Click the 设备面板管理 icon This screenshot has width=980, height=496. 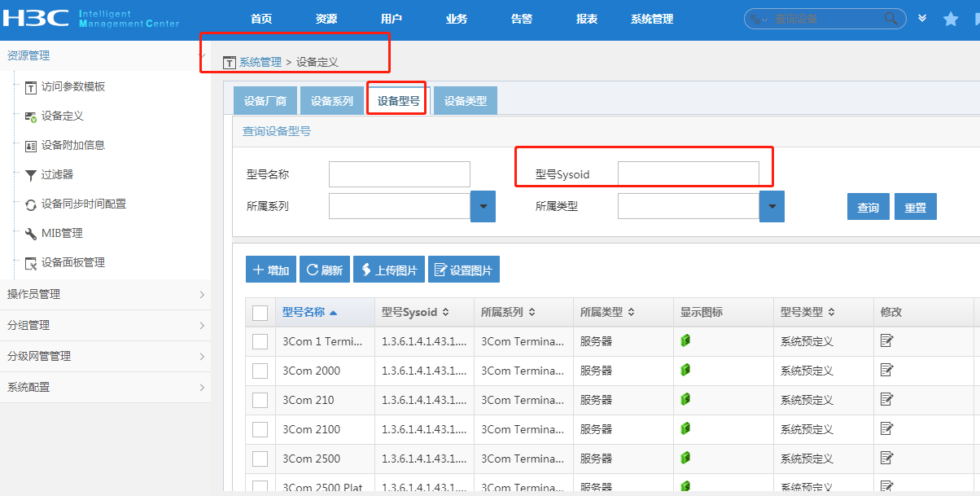pyautogui.click(x=31, y=263)
